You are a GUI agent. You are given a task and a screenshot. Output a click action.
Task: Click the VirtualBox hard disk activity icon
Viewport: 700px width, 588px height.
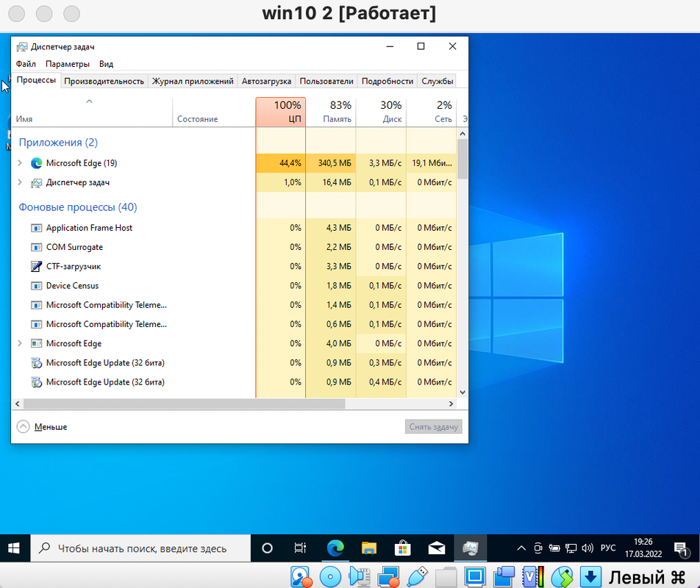pyautogui.click(x=301, y=577)
